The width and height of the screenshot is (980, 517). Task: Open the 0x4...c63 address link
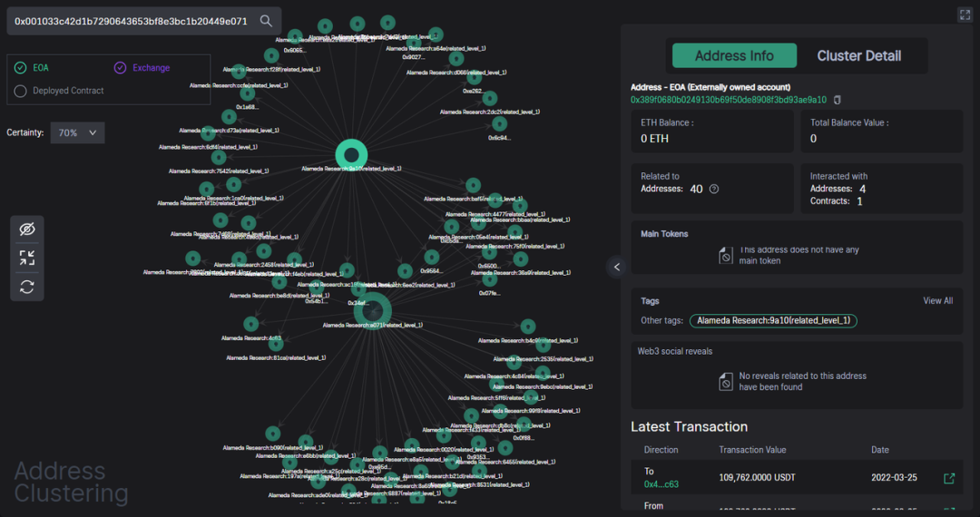(661, 484)
